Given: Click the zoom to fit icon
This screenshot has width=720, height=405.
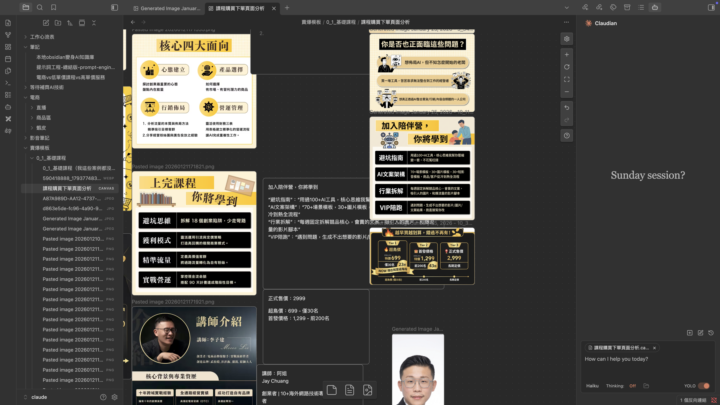Looking at the screenshot, I should click(567, 80).
